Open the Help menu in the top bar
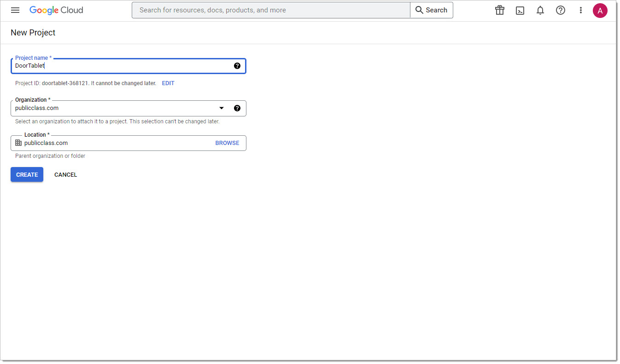This screenshot has width=620, height=364. [561, 10]
